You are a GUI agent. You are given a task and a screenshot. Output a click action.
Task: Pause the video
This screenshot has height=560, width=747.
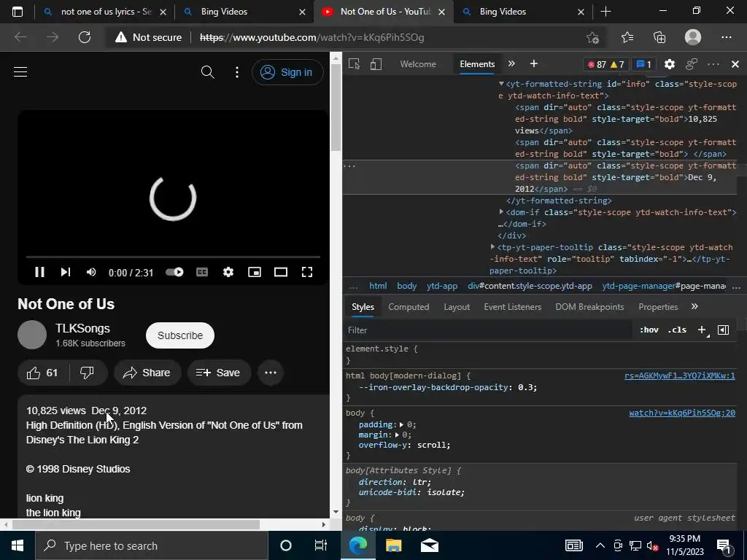click(x=39, y=272)
